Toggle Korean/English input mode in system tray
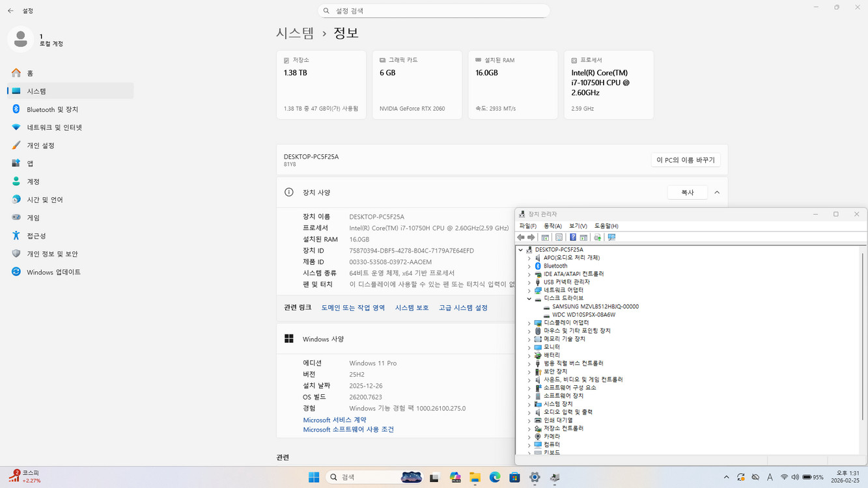 coord(770,477)
